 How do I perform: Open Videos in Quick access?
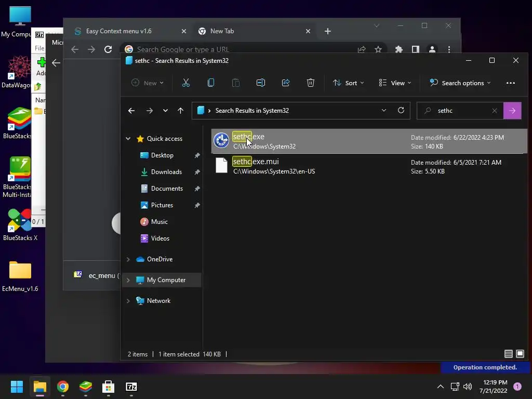tap(160, 238)
